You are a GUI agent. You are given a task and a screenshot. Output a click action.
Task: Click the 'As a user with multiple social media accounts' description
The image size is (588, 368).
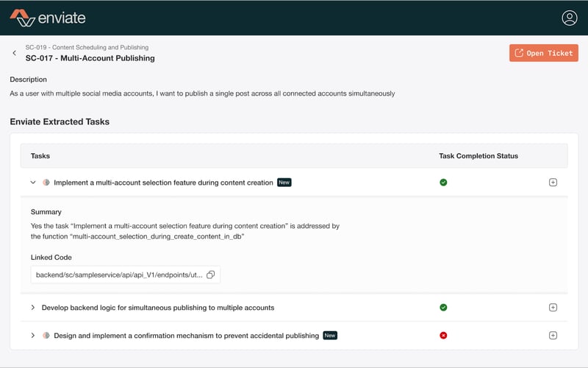pos(202,93)
